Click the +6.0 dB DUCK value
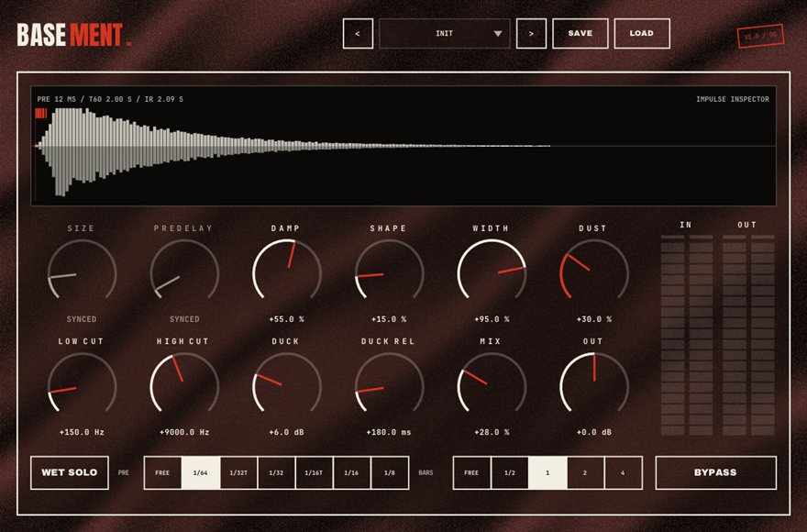This screenshot has height=532, width=807. [287, 432]
